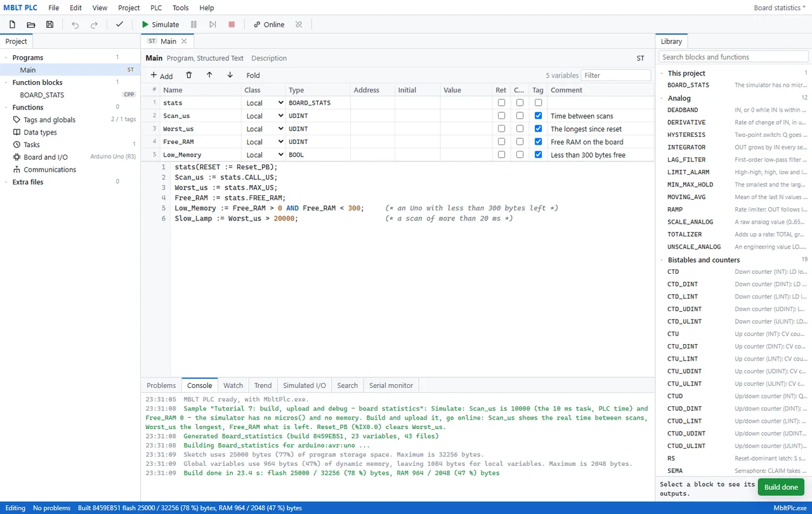
Task: Collapse Analog library group
Action: pyautogui.click(x=662, y=98)
